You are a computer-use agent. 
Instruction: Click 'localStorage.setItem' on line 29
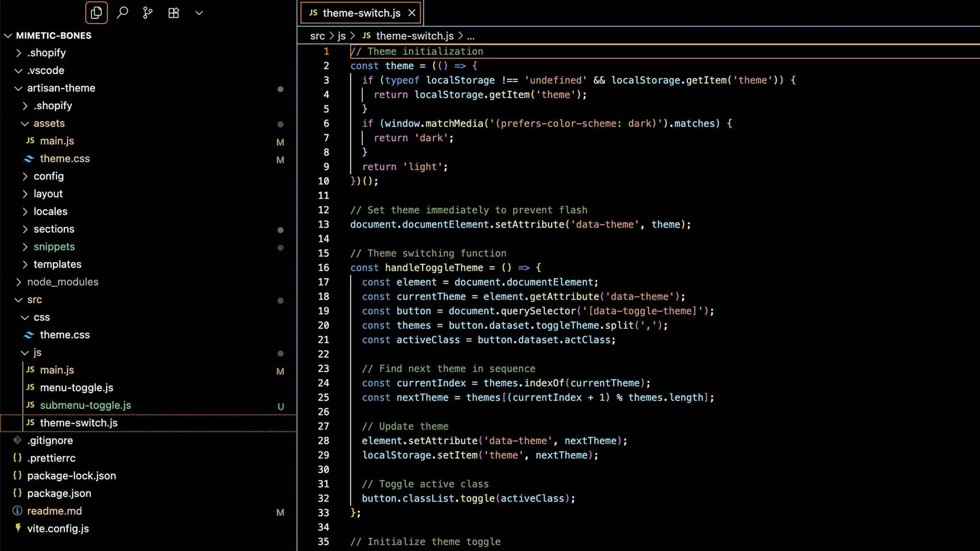coord(420,455)
